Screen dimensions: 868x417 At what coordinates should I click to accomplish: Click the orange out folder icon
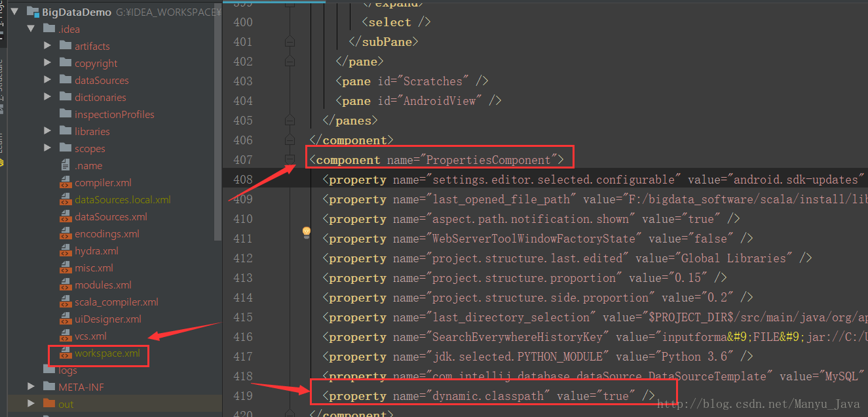pyautogui.click(x=49, y=405)
